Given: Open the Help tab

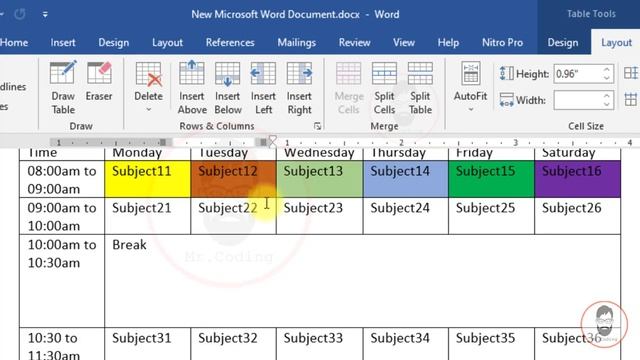Looking at the screenshot, I should [448, 42].
